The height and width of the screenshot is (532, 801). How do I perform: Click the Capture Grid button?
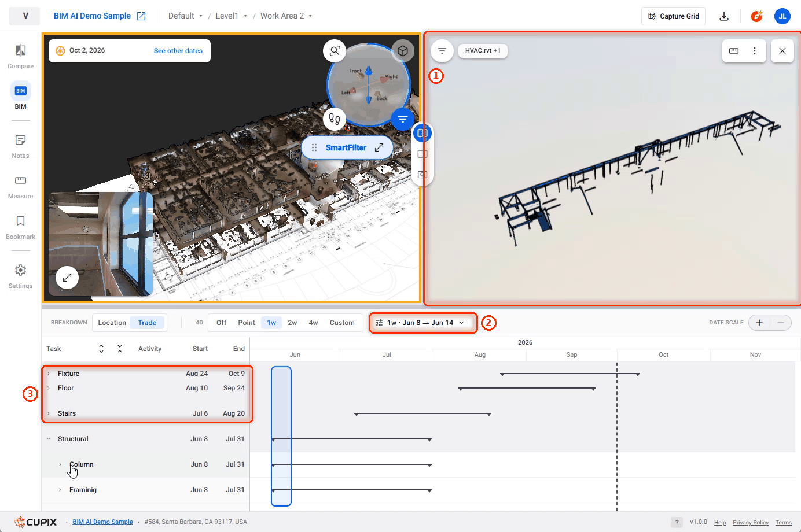click(673, 16)
